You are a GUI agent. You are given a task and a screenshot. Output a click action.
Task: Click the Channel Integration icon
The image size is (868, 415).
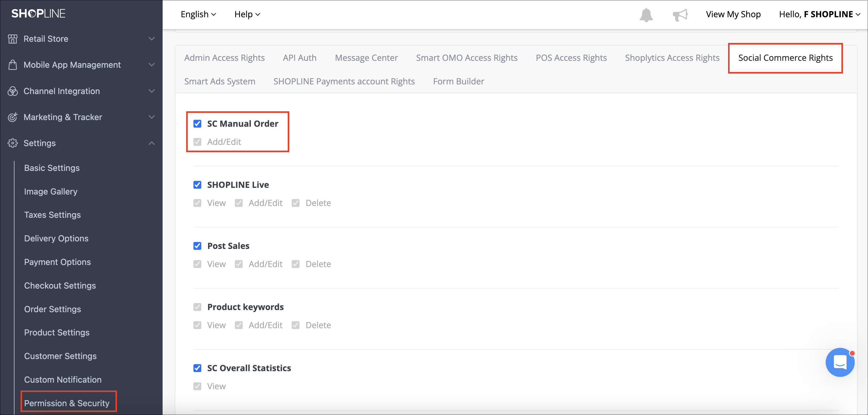coord(12,91)
